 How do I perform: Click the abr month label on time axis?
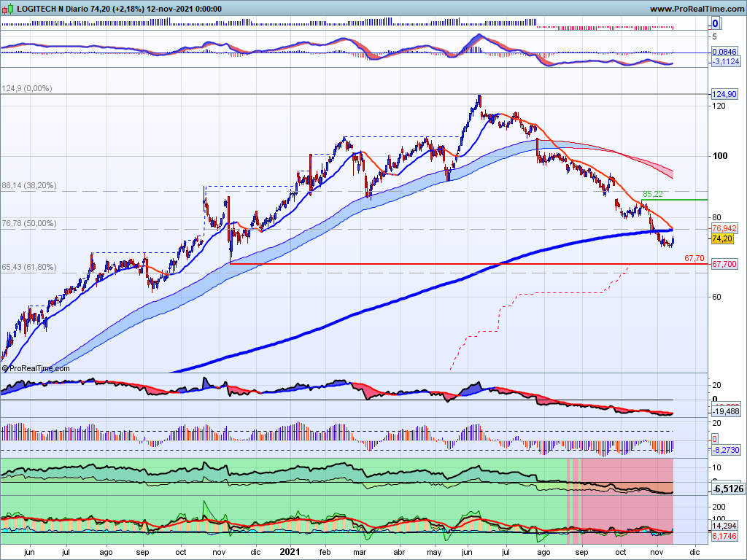click(x=399, y=552)
